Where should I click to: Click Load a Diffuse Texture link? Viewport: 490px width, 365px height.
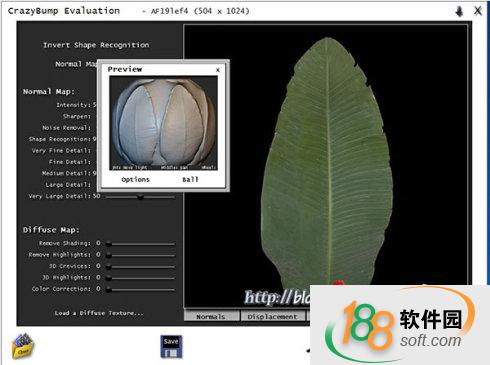click(99, 313)
